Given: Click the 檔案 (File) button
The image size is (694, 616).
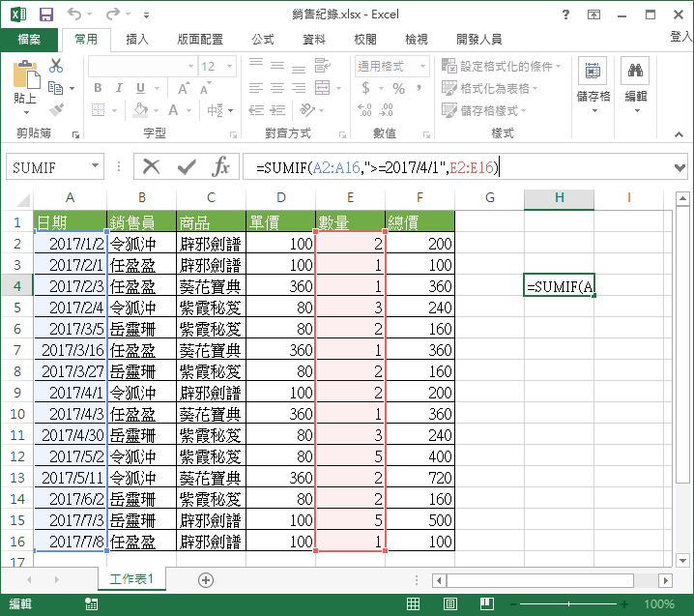Looking at the screenshot, I should [29, 39].
